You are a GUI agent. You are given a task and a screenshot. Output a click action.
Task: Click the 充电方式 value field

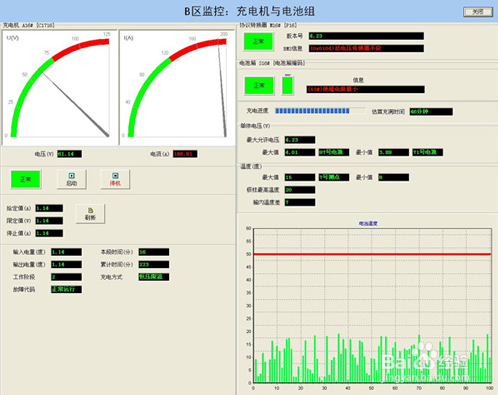[x=154, y=277]
